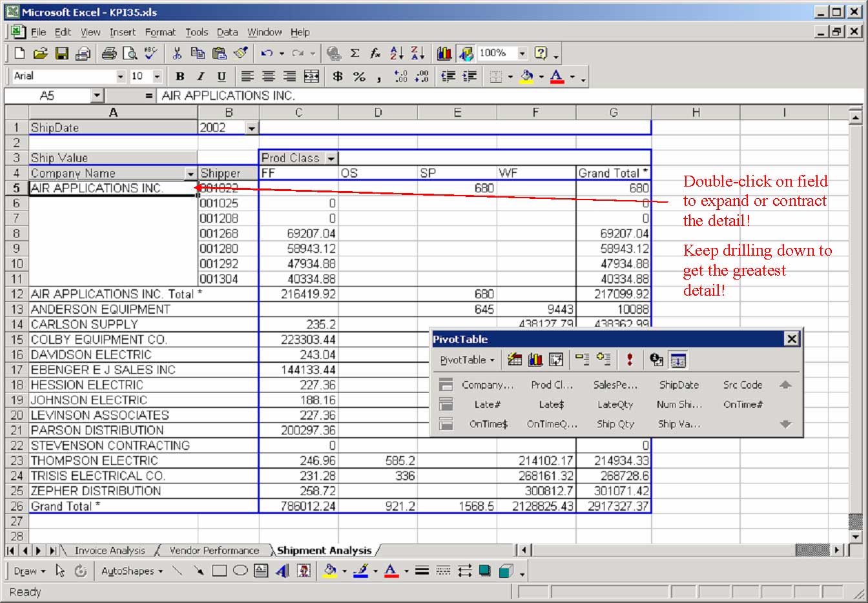
Task: Switch to the Vendor Performance sheet tab
Action: coord(214,551)
